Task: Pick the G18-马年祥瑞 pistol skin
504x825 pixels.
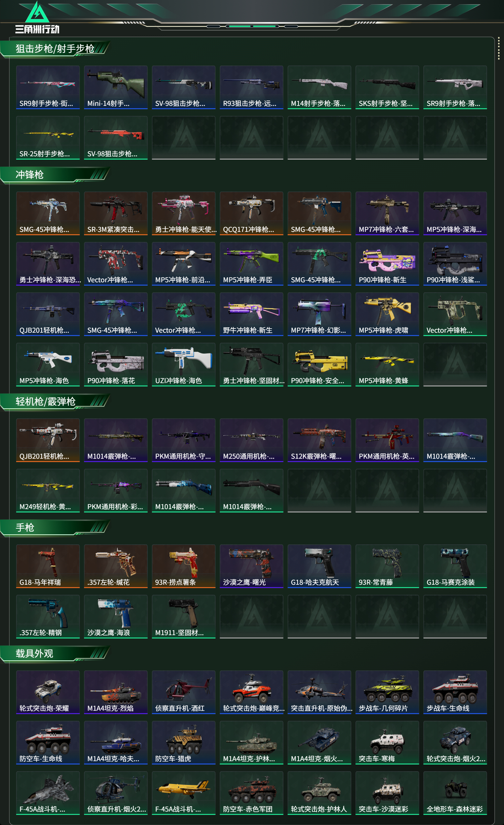Action: tap(48, 566)
